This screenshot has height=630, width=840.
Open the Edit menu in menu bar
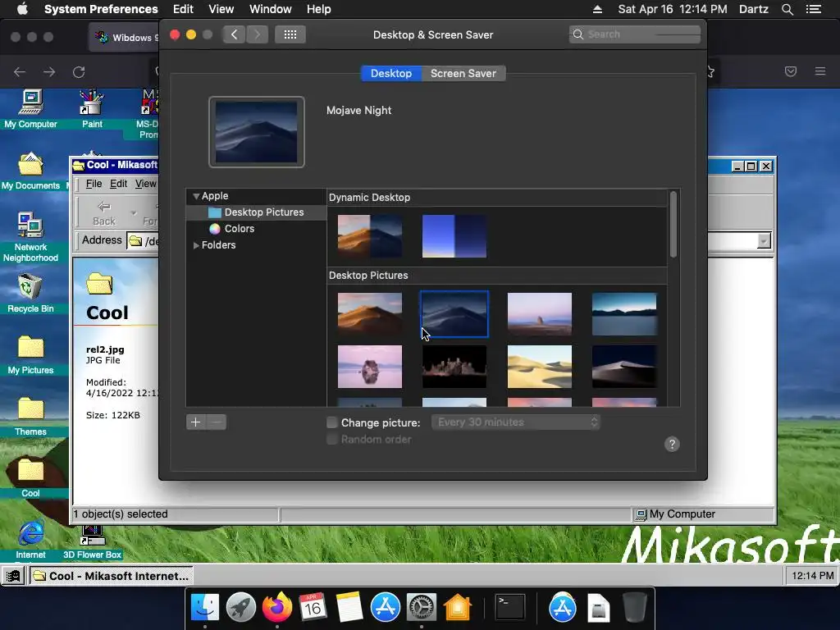(x=183, y=9)
